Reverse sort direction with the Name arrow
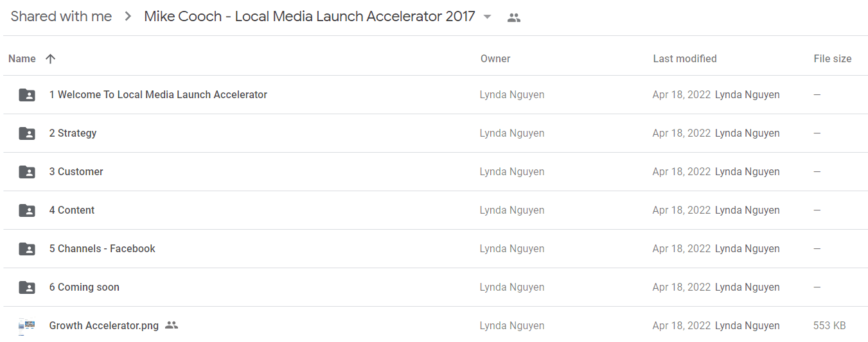The height and width of the screenshot is (342, 868). 51,58
